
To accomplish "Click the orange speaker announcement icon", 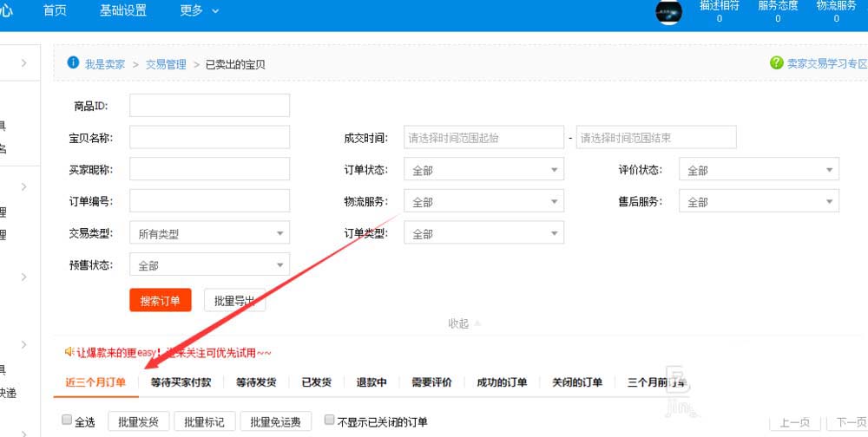I will [x=69, y=352].
